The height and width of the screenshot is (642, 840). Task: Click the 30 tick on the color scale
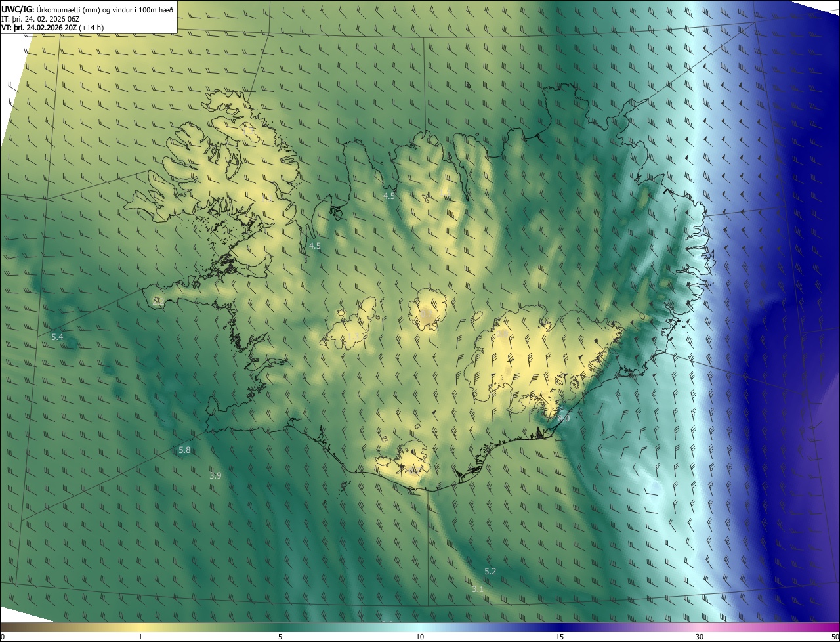point(700,637)
